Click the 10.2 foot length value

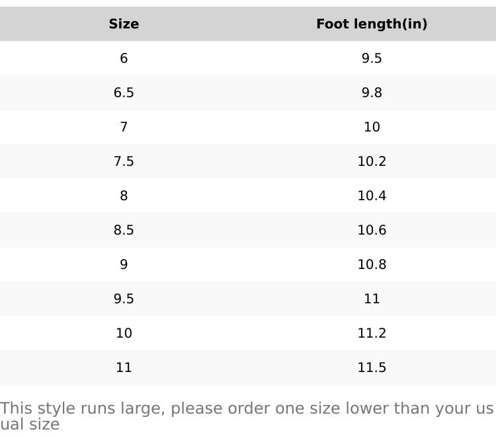(372, 162)
